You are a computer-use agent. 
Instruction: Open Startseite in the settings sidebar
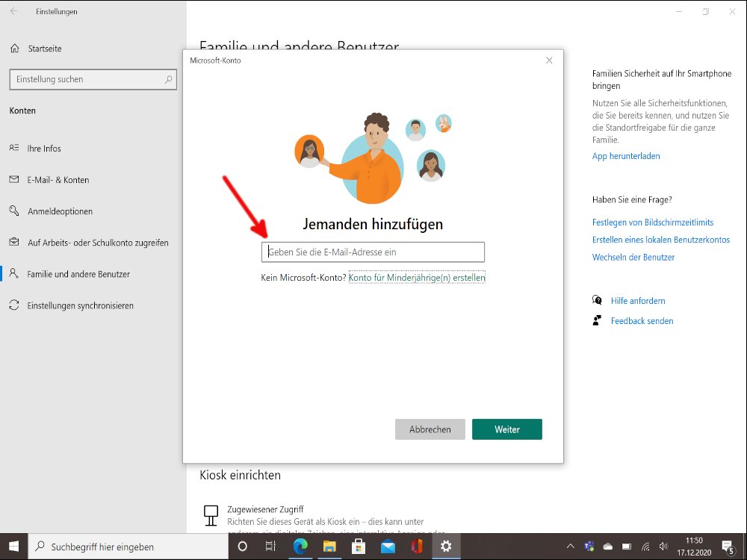coord(44,49)
